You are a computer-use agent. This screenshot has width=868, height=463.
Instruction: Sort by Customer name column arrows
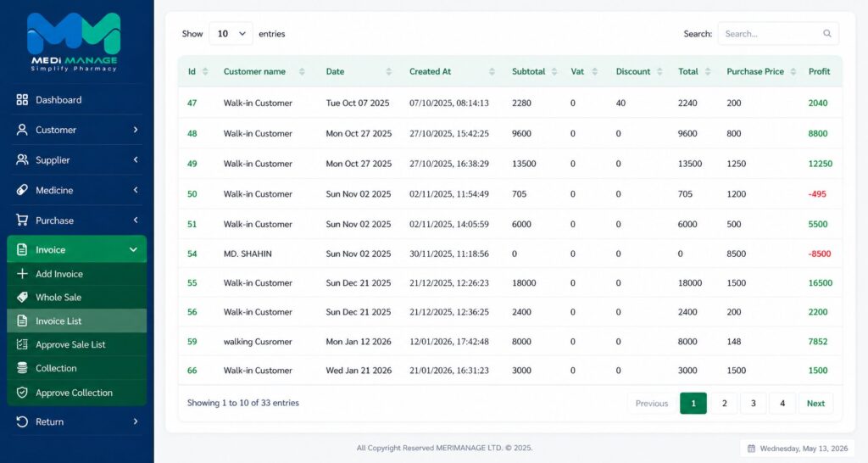coord(302,71)
